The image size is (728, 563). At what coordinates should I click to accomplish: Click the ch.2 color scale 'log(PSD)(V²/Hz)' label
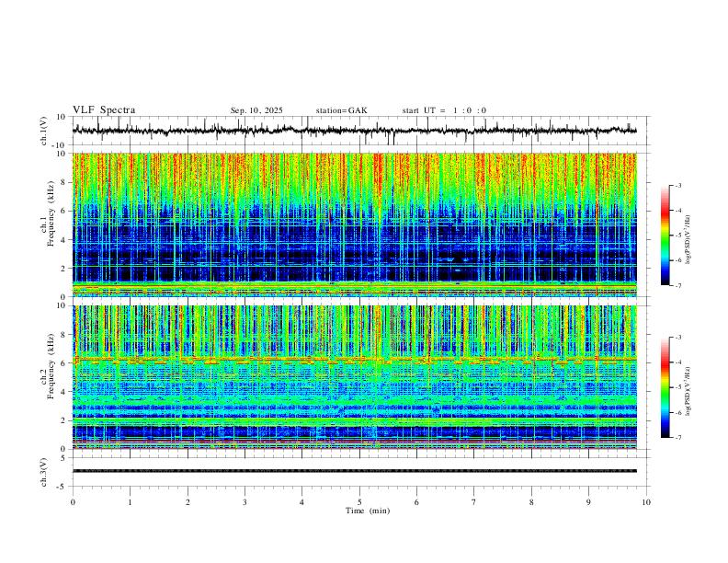point(688,392)
